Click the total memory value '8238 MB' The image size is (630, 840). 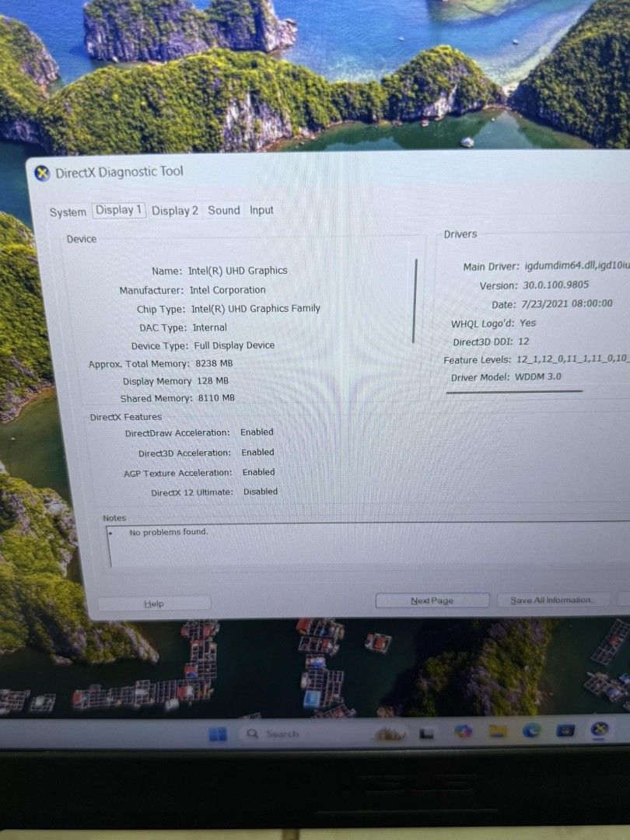[x=214, y=363]
